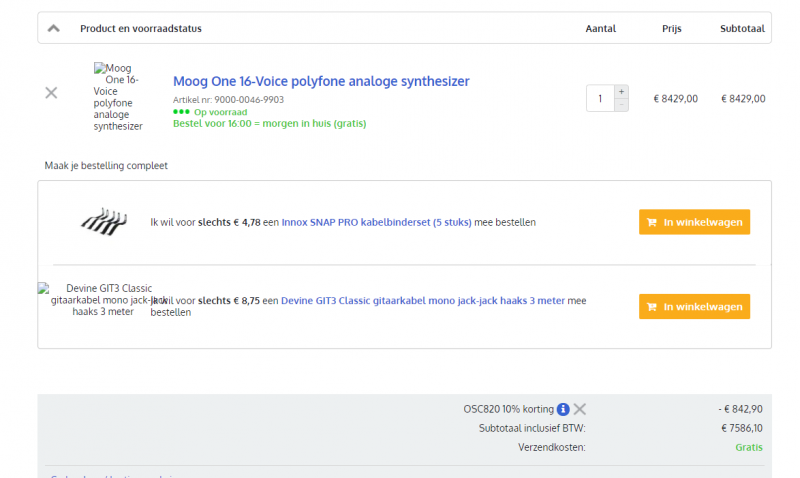Click the discount amount '- € 842,90'
800x478 pixels.
[x=740, y=409]
